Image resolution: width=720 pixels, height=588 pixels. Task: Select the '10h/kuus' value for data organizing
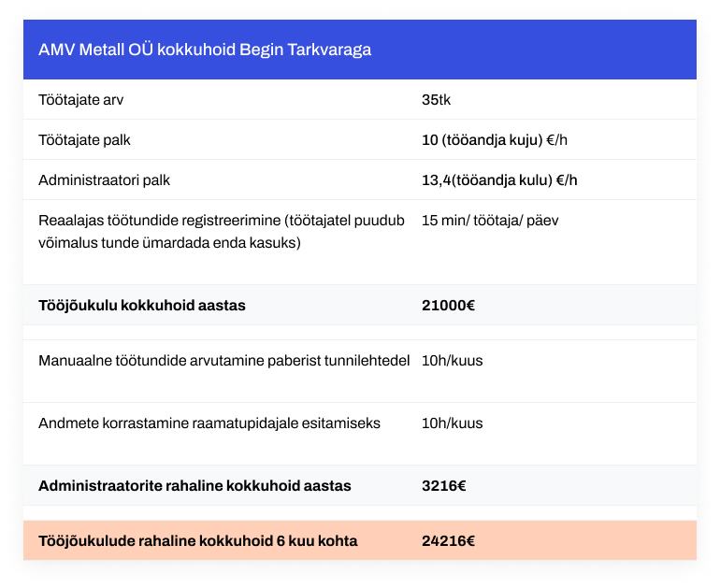[x=453, y=423]
